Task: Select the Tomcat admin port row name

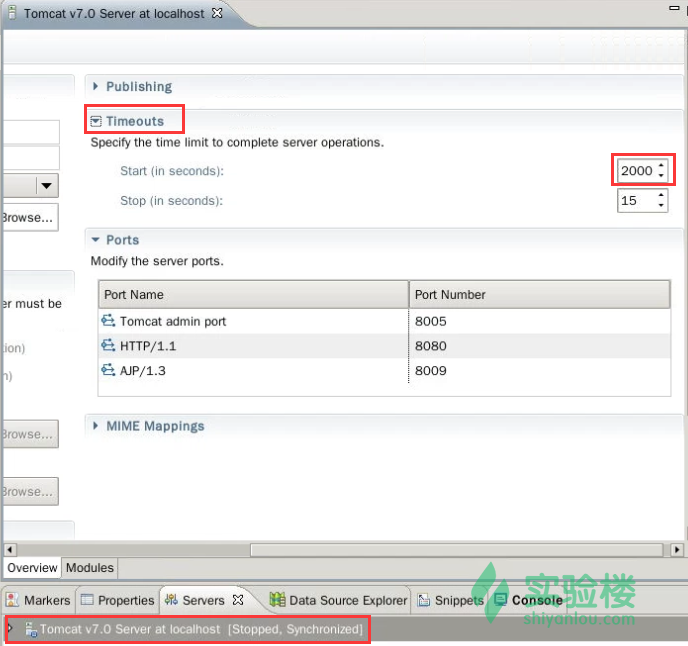Action: [x=173, y=321]
